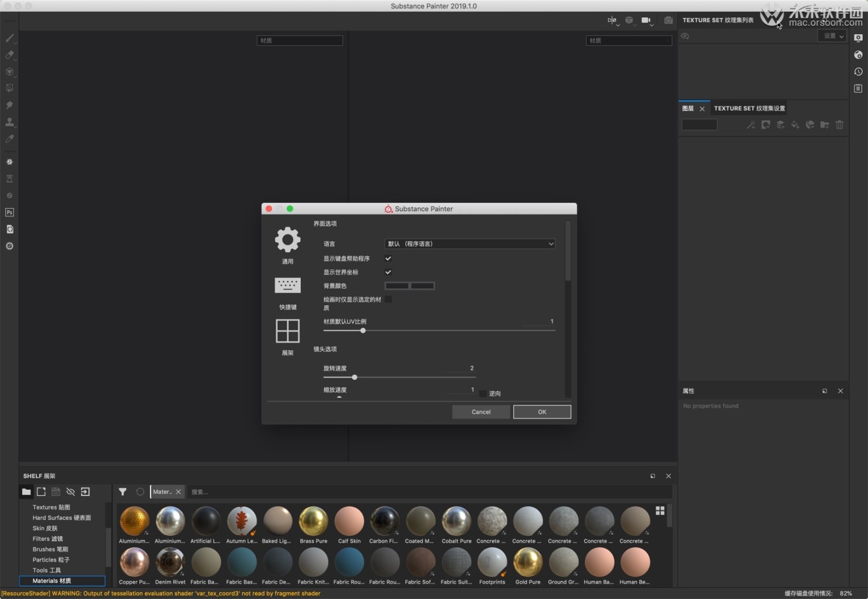
Task: Select the Smudge tool
Action: 9,105
